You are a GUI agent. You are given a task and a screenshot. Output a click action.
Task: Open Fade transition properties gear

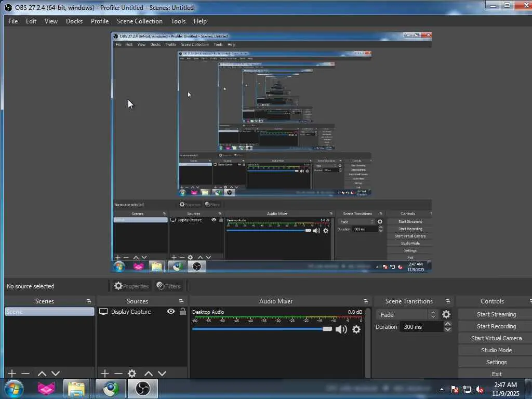tap(446, 314)
